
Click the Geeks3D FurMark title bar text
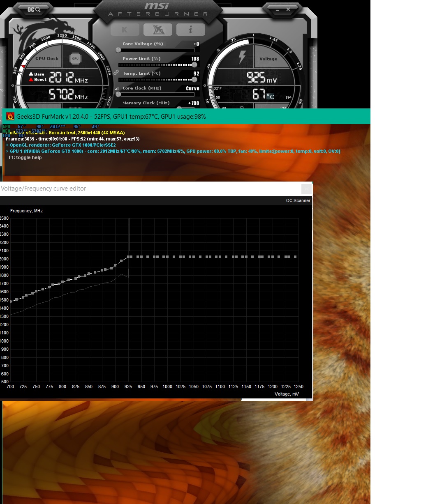click(x=111, y=117)
